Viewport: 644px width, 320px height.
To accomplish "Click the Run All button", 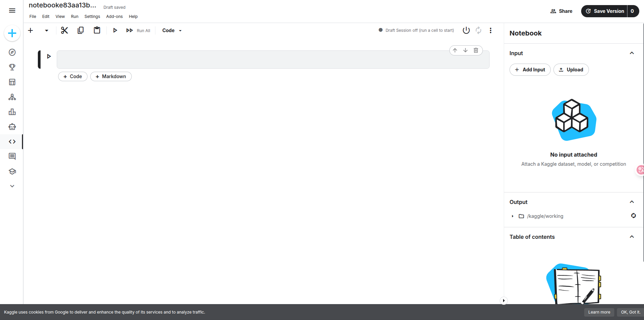I will [x=138, y=30].
